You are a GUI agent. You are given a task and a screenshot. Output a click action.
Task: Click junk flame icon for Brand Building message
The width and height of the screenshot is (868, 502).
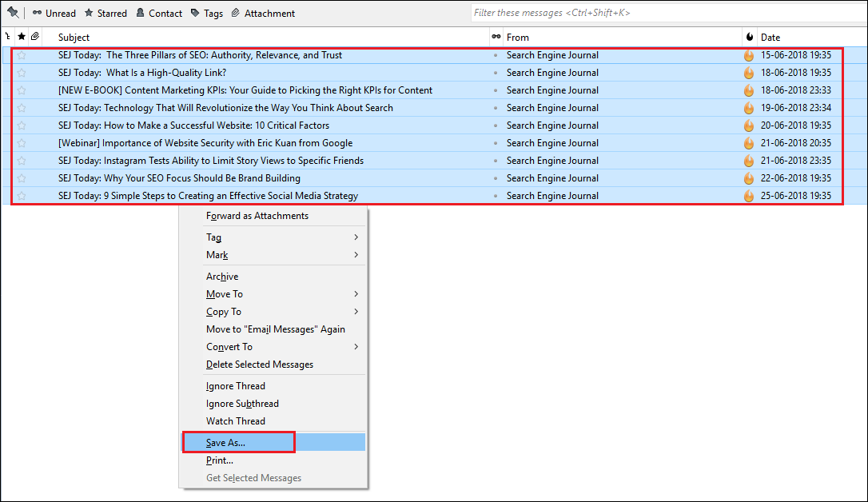coord(749,178)
